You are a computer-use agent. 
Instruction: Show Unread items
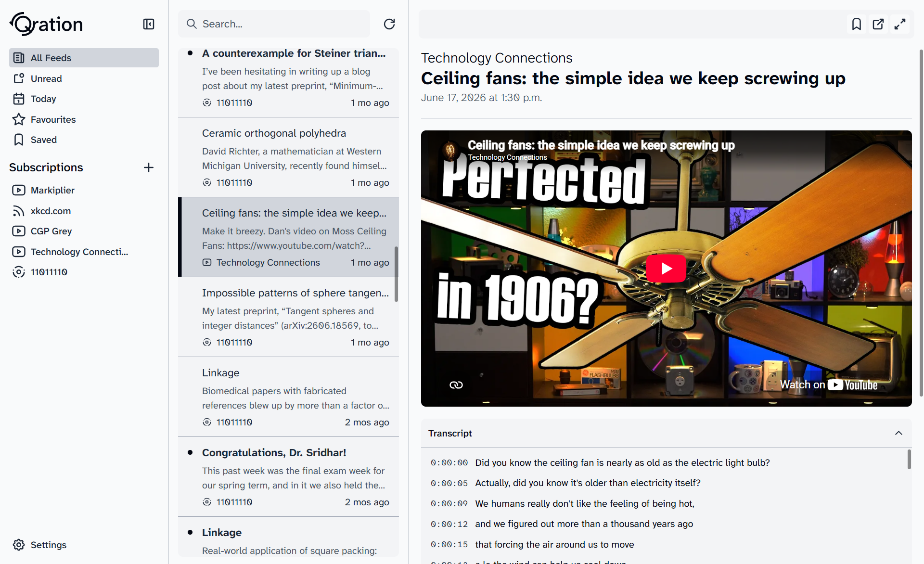pyautogui.click(x=84, y=78)
